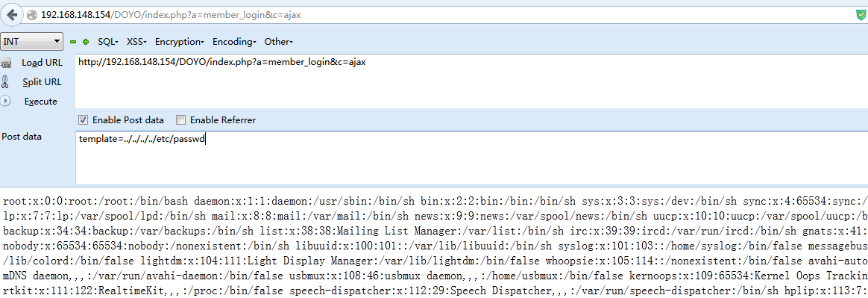Click the Execute button
The image size is (868, 298).
coord(41,102)
